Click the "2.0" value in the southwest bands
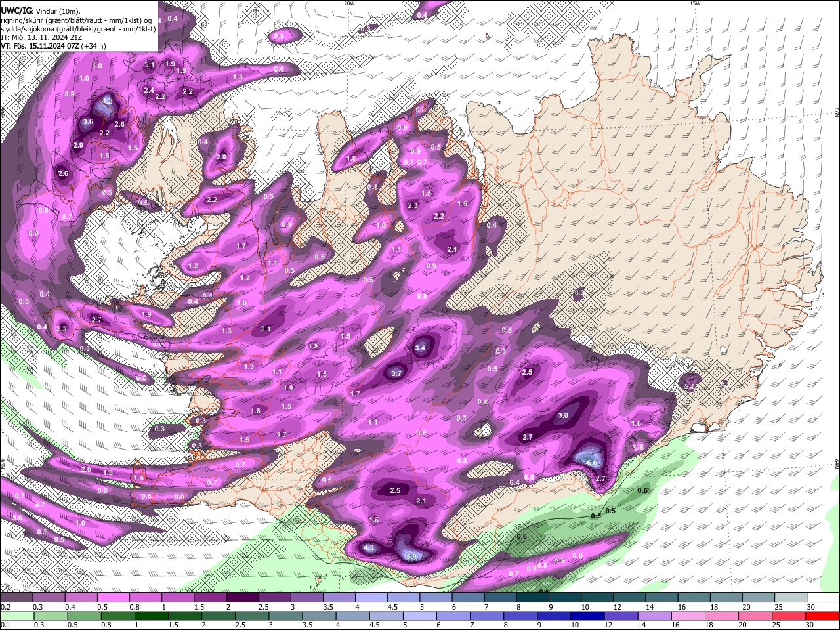The image size is (840, 630). click(86, 469)
